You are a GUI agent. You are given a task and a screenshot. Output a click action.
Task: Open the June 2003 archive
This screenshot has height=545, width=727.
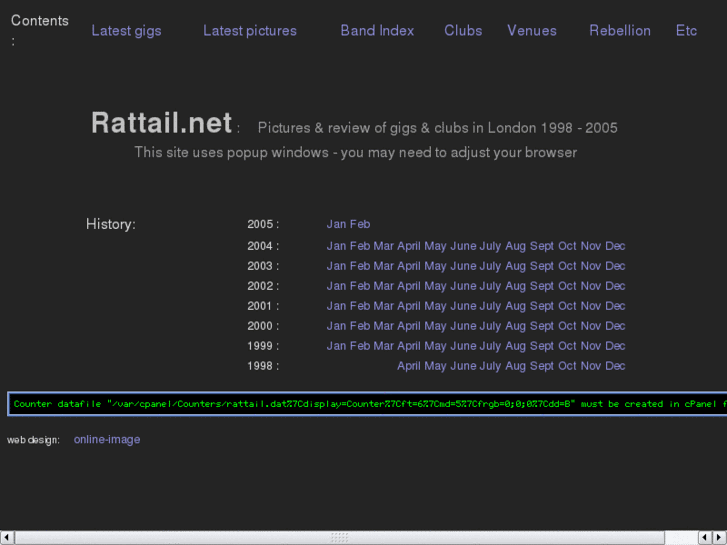pos(463,266)
